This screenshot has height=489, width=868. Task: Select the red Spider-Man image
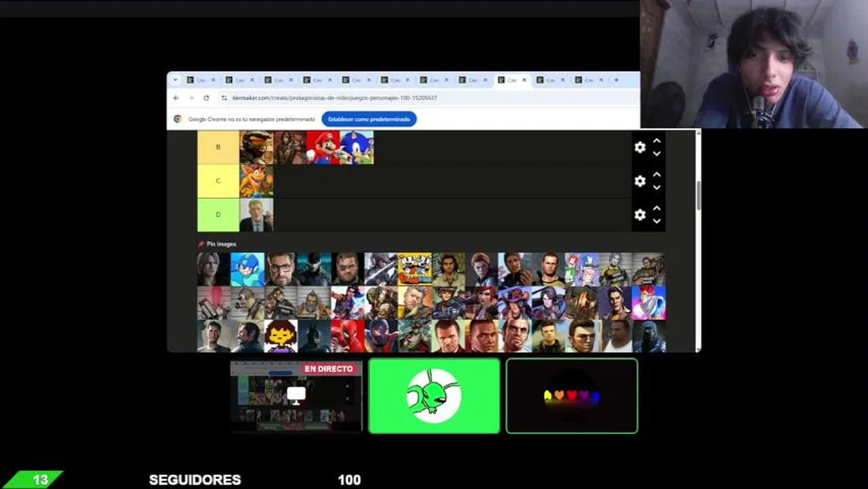click(348, 336)
